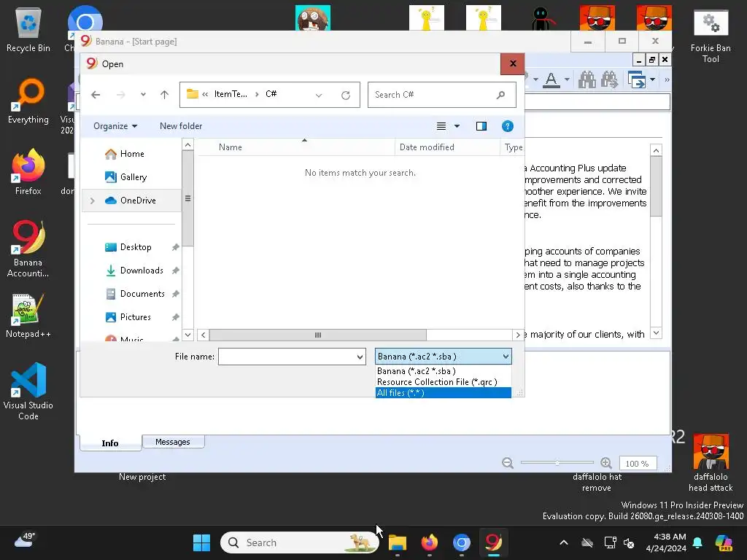Collapse the file type combo box
The image size is (747, 560).
click(506, 356)
